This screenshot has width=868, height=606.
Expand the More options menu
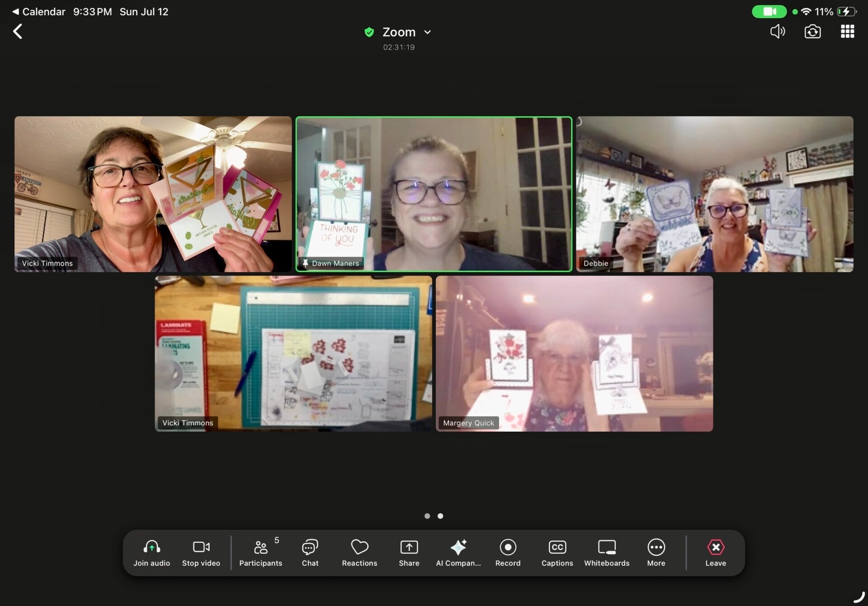(656, 553)
